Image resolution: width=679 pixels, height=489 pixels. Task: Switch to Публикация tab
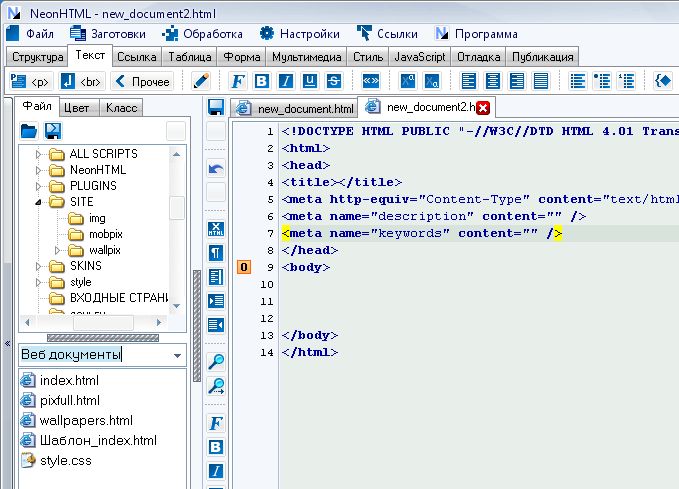543,57
